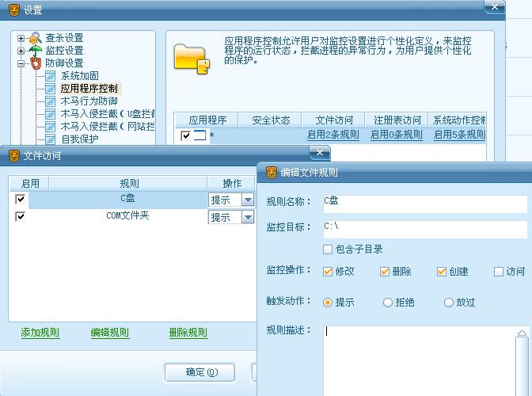
Task: Expand the 监控设置 tree node
Action: (21, 51)
